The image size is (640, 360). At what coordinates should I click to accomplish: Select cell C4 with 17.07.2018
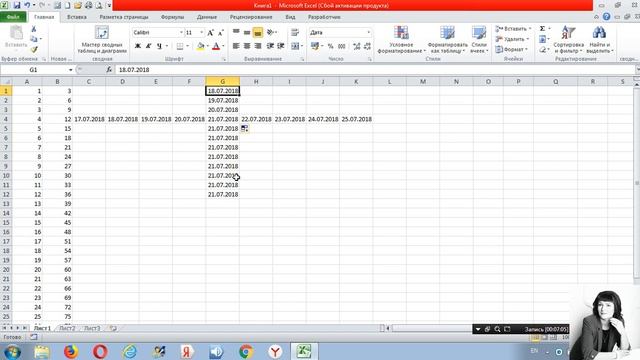89,119
